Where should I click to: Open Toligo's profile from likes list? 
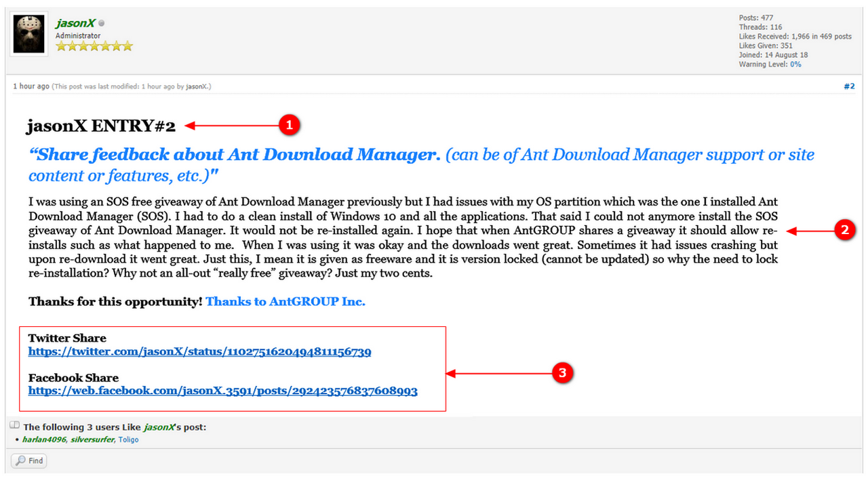coord(129,440)
